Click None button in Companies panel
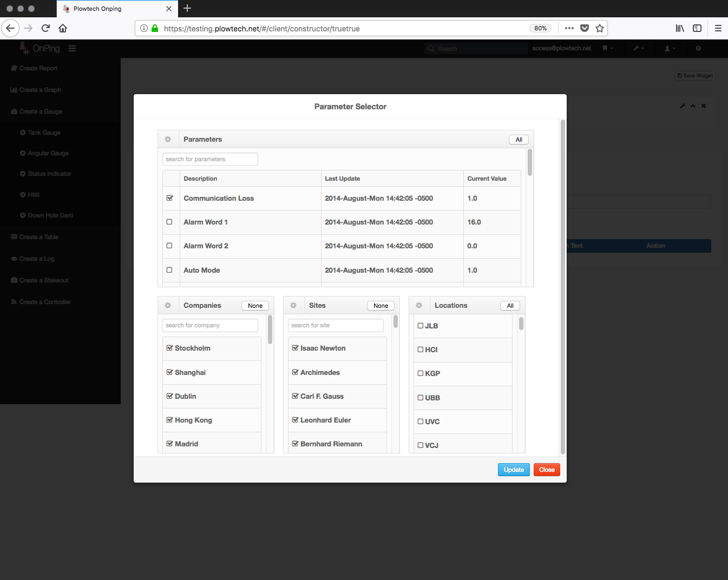 click(x=255, y=306)
